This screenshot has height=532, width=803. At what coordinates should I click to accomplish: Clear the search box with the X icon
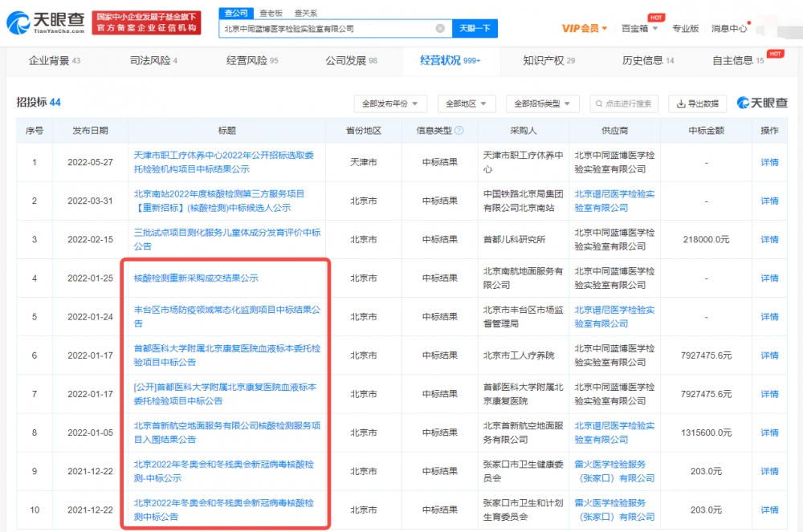point(440,29)
